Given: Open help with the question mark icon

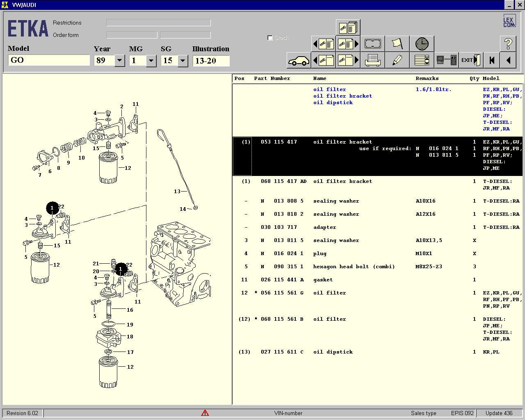Looking at the screenshot, I should click(508, 43).
